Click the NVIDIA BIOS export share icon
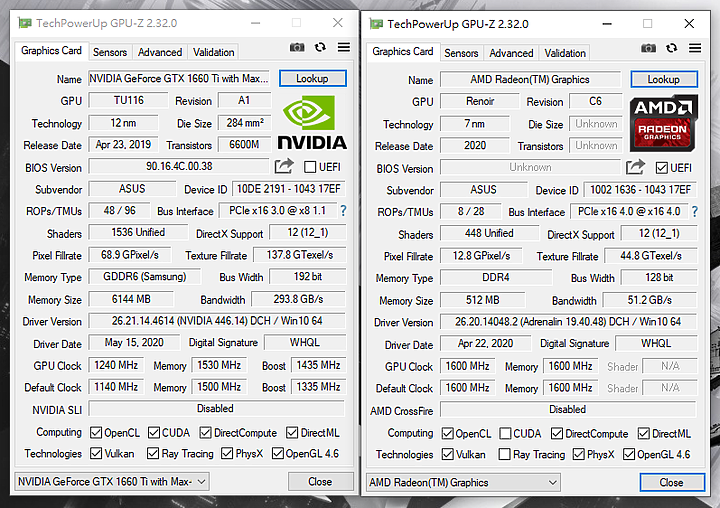Screen dimensions: 720x508 tap(284, 166)
